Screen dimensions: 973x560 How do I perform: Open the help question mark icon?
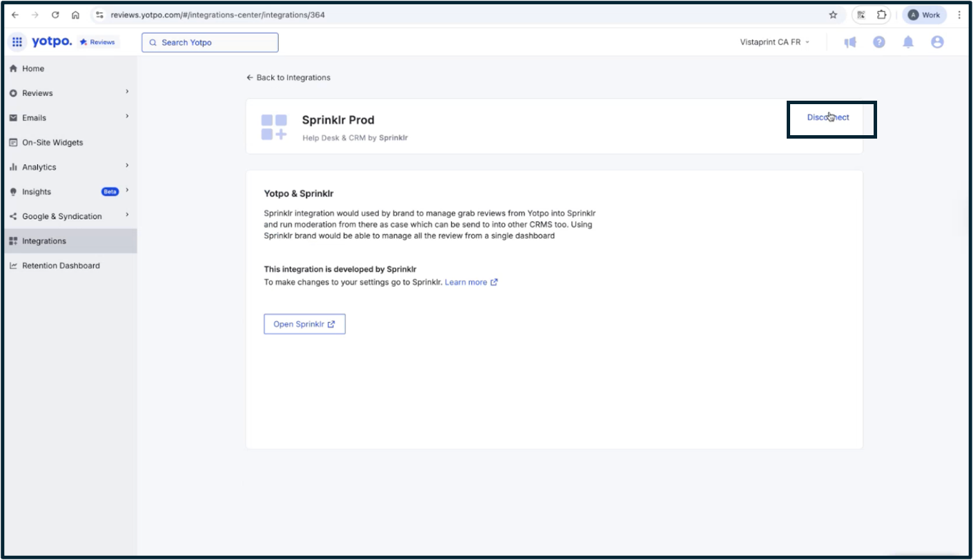pyautogui.click(x=878, y=42)
